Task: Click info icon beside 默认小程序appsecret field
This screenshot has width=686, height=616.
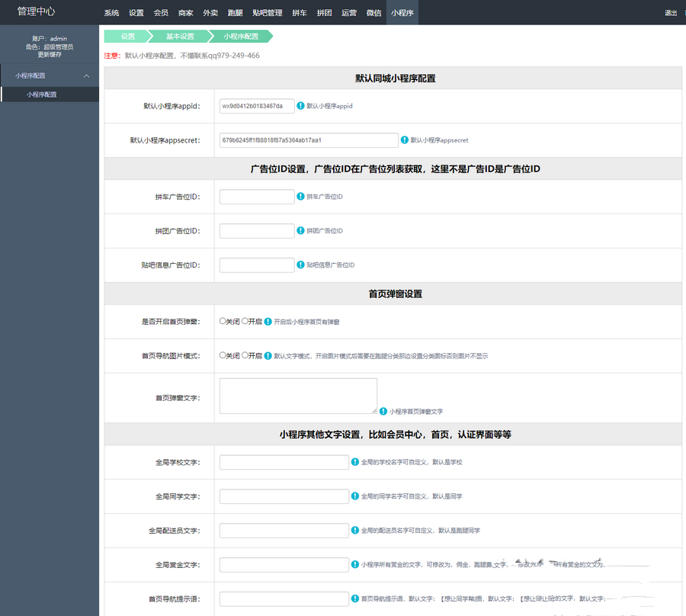Action: (x=405, y=140)
